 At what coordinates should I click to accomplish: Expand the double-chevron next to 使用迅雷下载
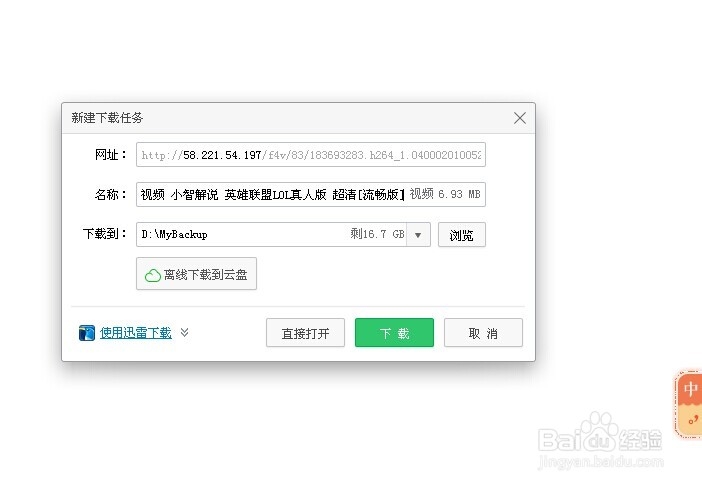tap(184, 332)
